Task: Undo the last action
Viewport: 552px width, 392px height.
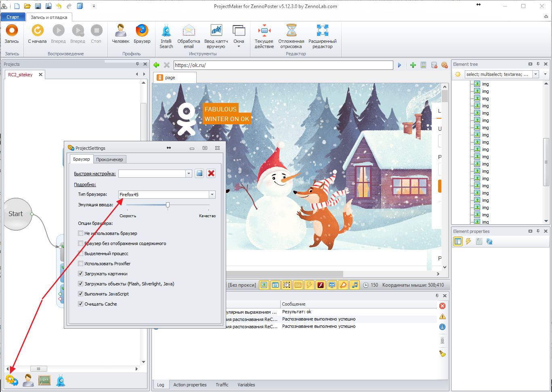Action: (59, 6)
